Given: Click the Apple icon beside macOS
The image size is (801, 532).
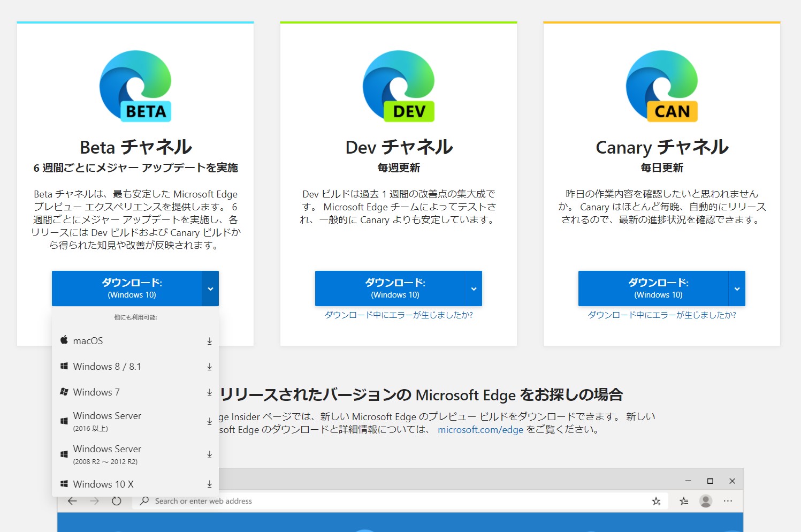Looking at the screenshot, I should click(x=64, y=339).
